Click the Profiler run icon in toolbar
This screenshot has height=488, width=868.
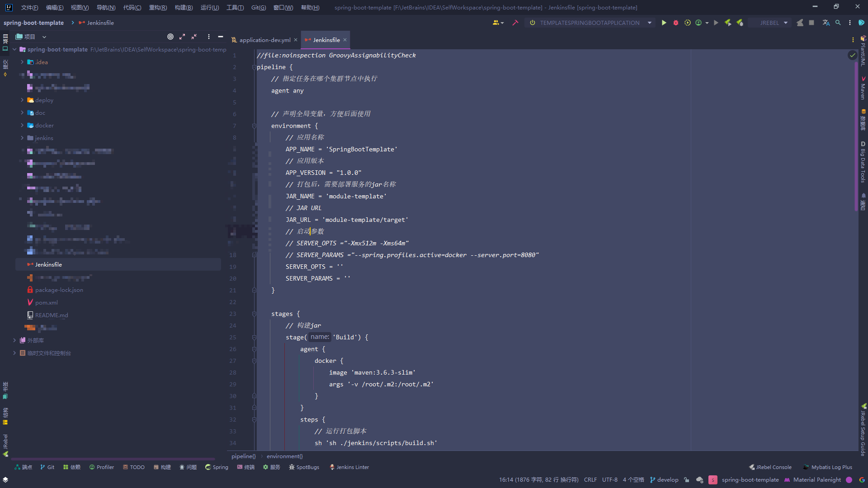click(698, 23)
